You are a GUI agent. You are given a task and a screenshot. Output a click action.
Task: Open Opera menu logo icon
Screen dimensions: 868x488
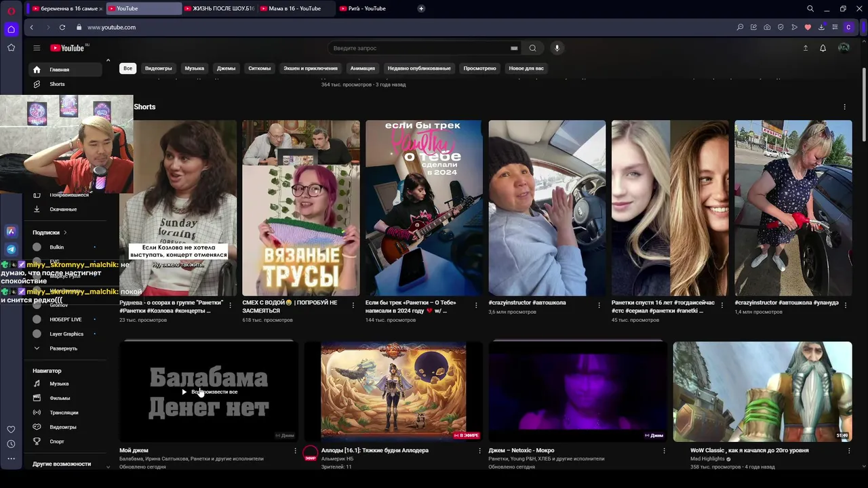[11, 11]
